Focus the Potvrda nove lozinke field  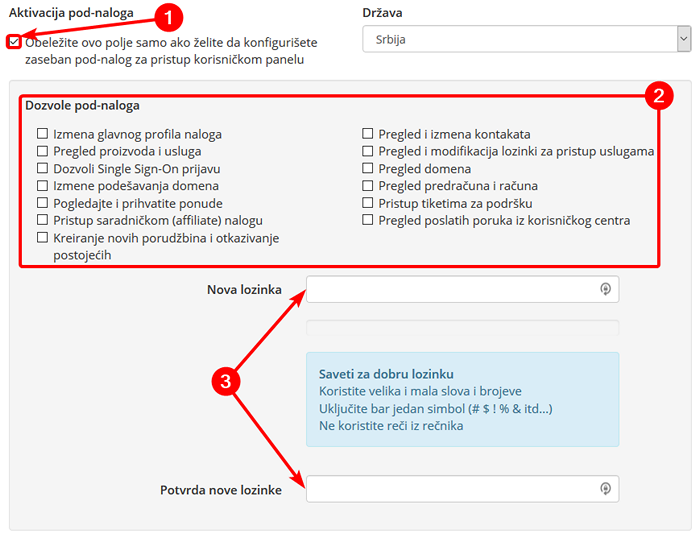tap(462, 488)
